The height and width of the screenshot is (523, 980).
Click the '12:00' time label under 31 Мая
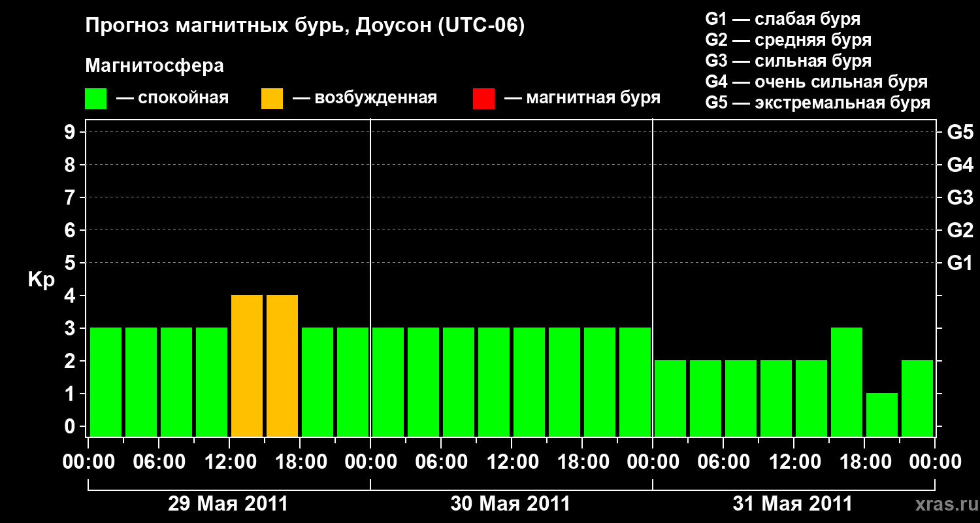tap(794, 462)
